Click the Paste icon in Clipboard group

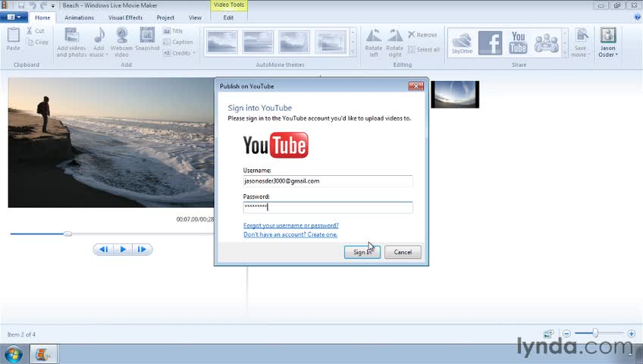coord(13,35)
